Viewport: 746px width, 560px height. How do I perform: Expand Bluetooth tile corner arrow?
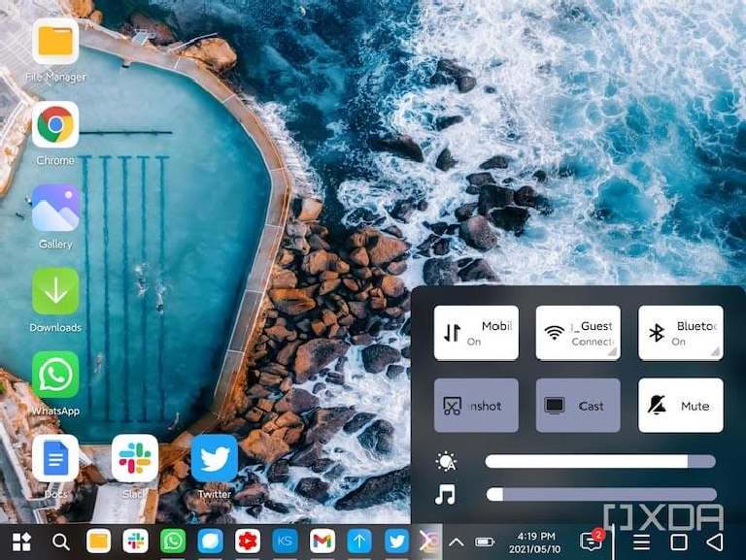point(715,351)
